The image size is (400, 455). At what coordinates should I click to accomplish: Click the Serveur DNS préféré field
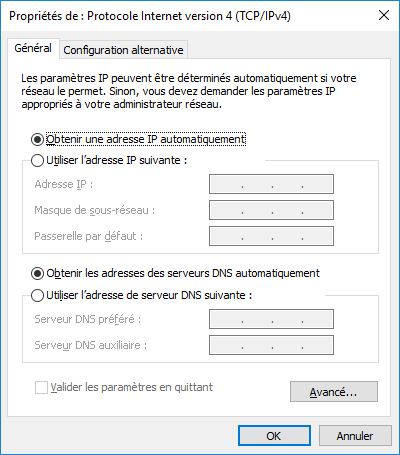[271, 319]
